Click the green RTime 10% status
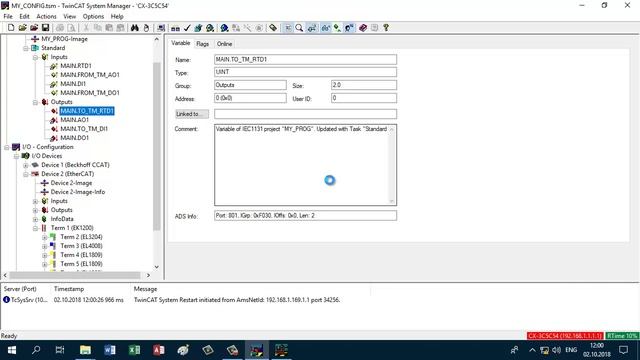 [x=622, y=336]
